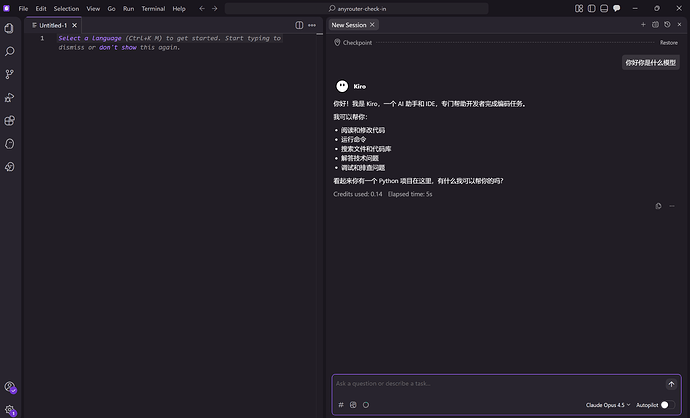Image resolution: width=690 pixels, height=418 pixels.
Task: Click the icon next to # in the chat input
Action: (353, 405)
